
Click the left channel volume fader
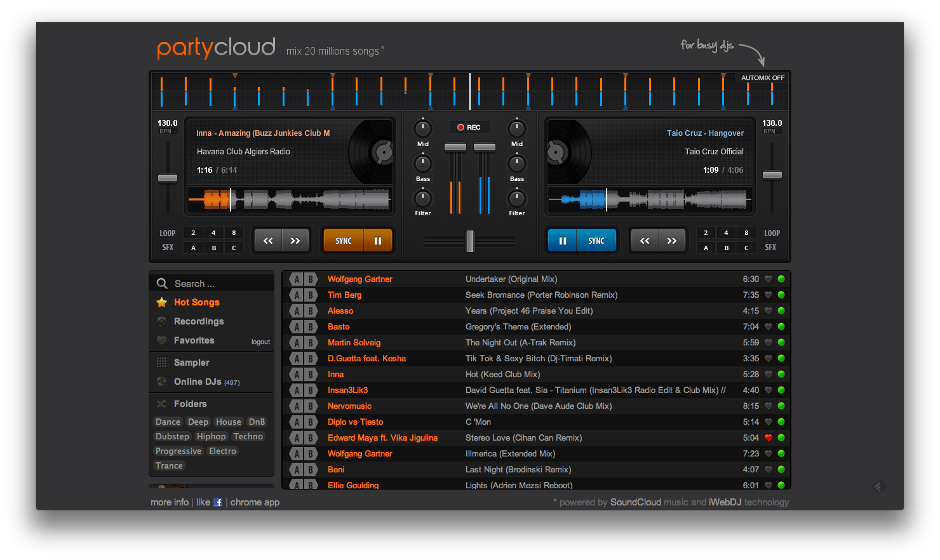(455, 147)
